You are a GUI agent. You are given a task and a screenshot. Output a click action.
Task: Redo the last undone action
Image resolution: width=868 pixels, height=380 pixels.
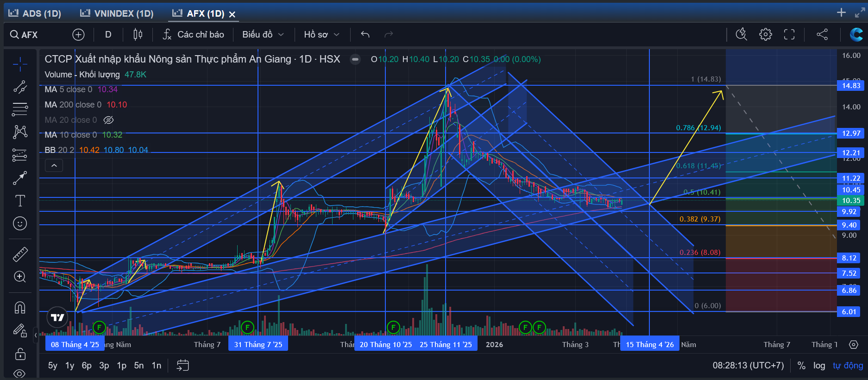point(389,34)
